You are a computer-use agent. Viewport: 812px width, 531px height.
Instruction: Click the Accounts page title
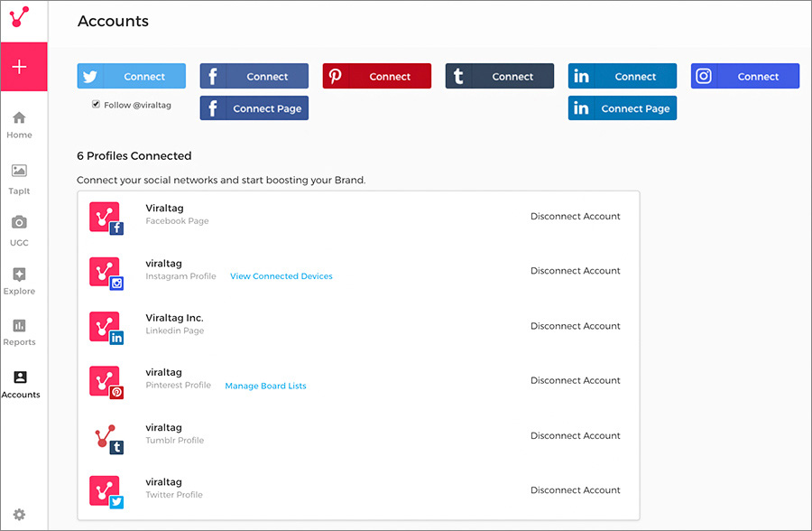pos(113,21)
